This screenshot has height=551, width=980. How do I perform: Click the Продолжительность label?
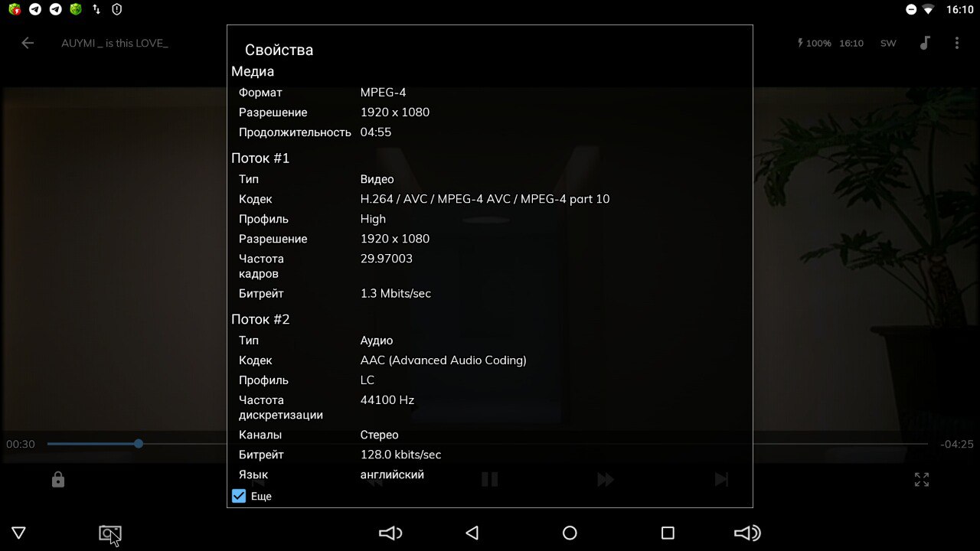(x=295, y=132)
